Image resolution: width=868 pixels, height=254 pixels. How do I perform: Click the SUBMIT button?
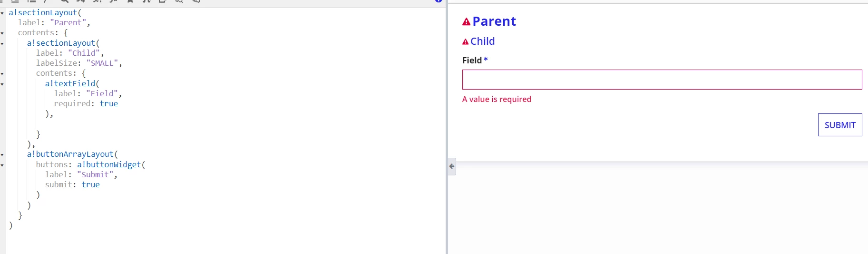tap(840, 125)
